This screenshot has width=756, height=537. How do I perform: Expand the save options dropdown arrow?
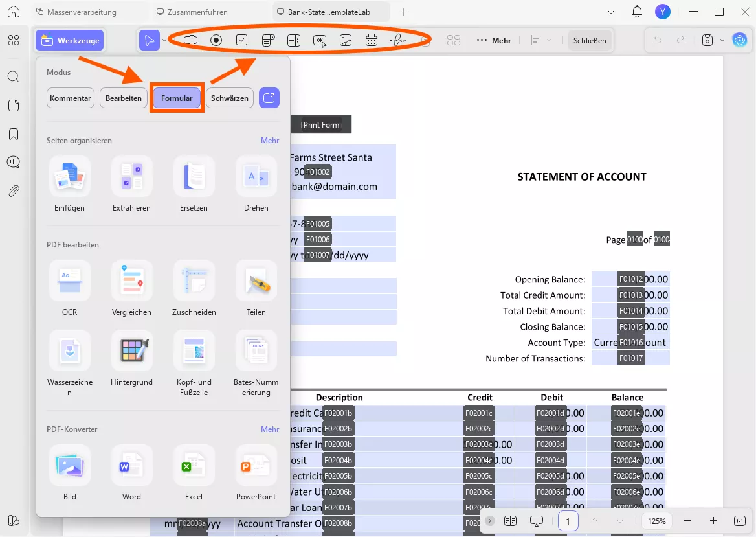(722, 41)
